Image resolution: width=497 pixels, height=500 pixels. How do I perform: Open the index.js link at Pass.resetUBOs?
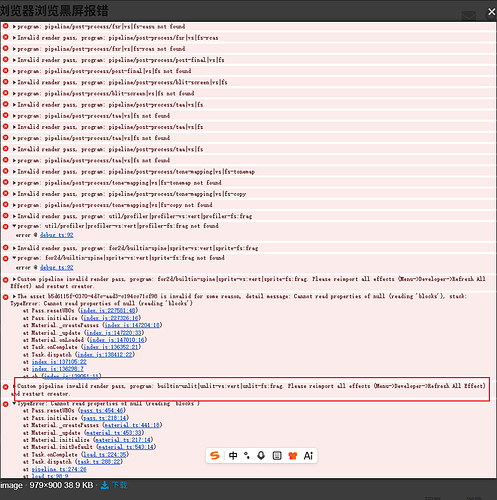(108, 311)
